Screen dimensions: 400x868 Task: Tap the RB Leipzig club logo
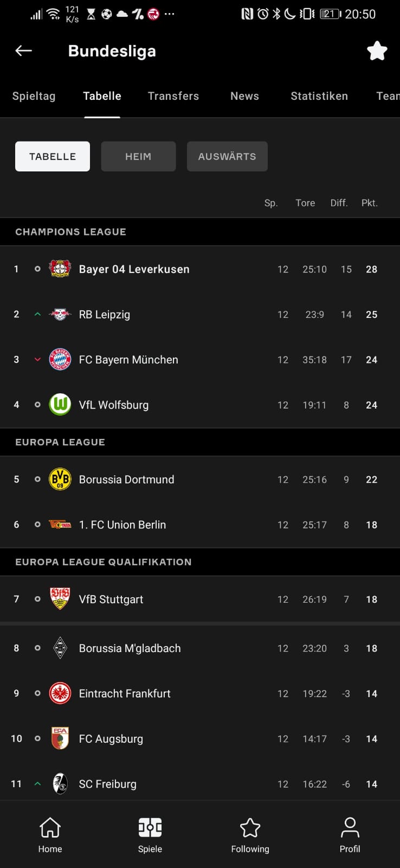60,315
